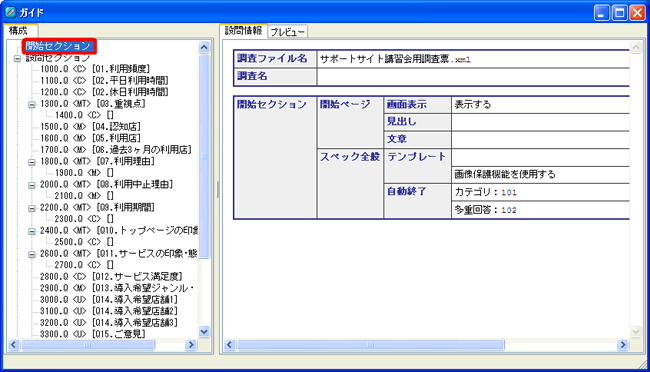The image size is (650, 372).
Task: Collapse the 1800.0 <MT> [Q7.利用理由] node
Action: point(32,162)
